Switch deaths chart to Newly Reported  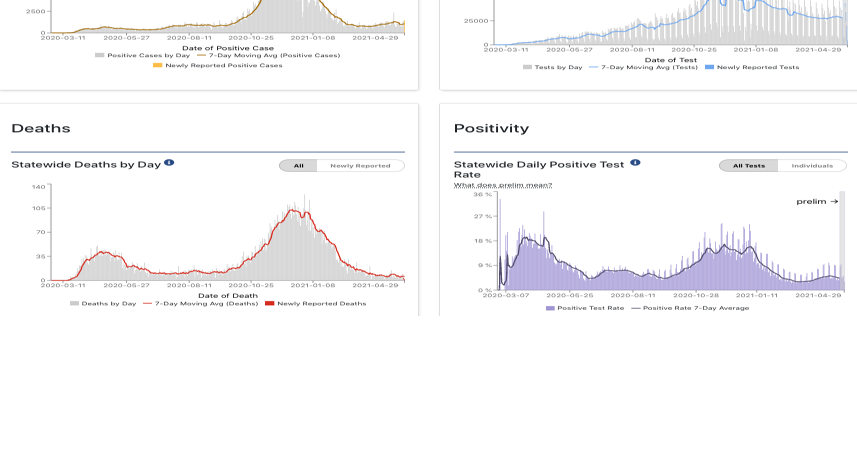[360, 165]
